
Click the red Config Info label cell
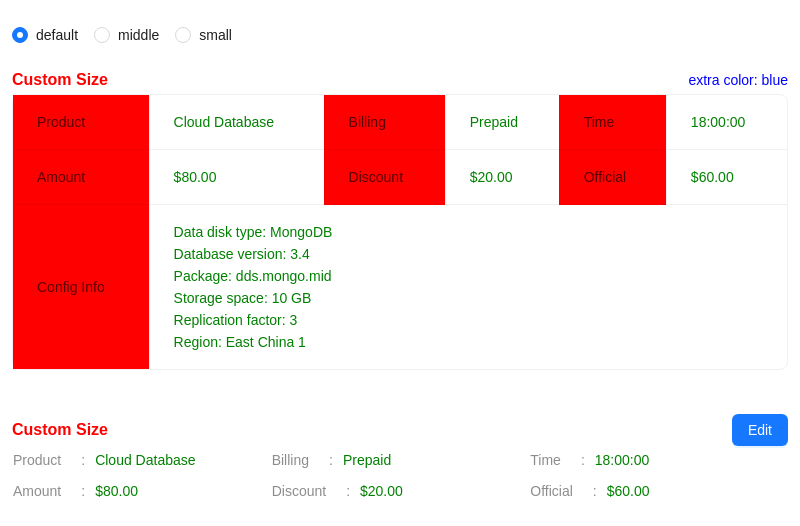click(x=81, y=287)
